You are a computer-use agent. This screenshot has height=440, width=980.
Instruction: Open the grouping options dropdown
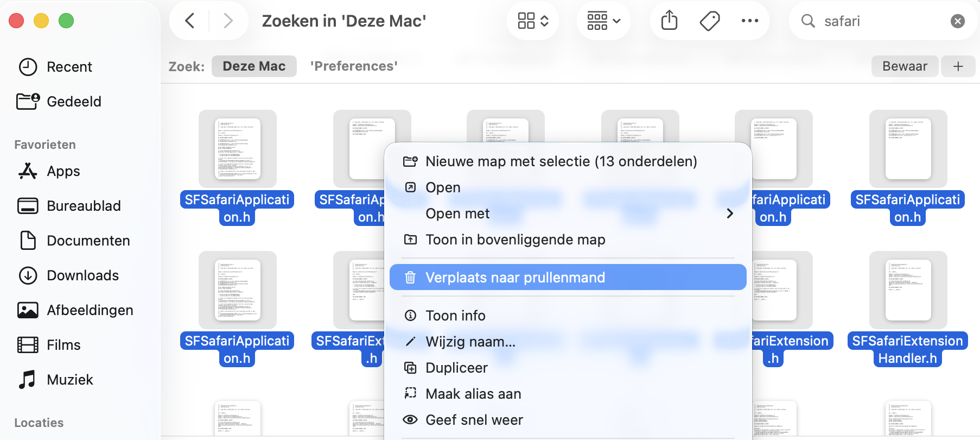[x=603, y=21]
